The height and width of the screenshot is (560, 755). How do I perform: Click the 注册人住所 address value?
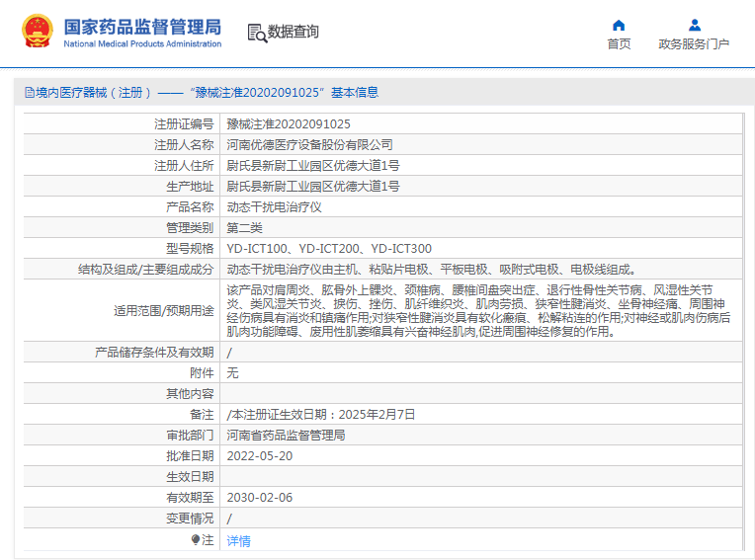point(313,166)
